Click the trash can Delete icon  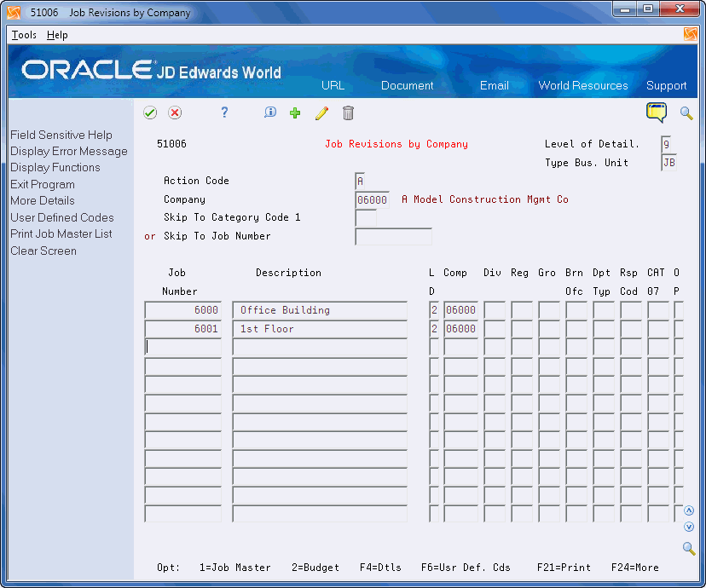coord(348,113)
